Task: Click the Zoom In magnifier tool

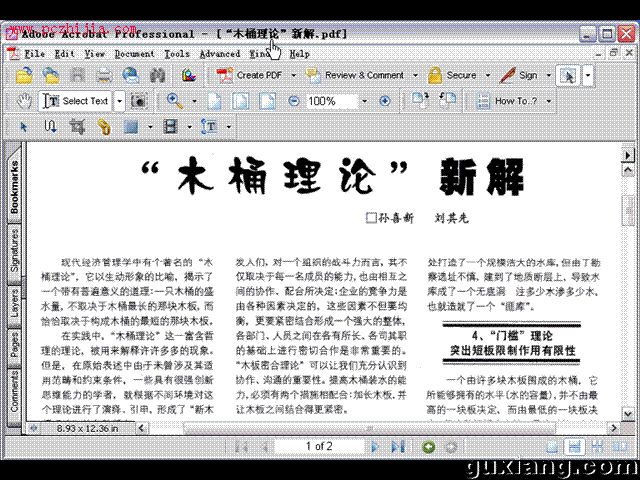Action: 175,101
